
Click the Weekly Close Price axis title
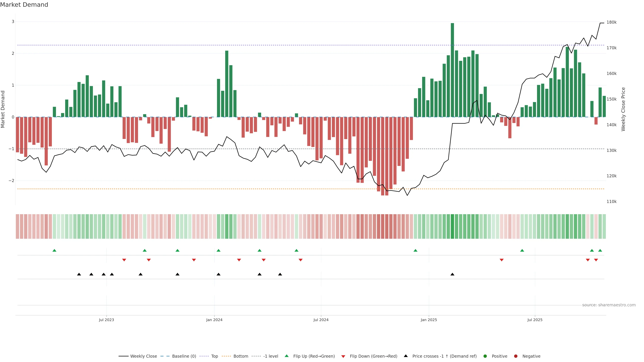pyautogui.click(x=623, y=109)
